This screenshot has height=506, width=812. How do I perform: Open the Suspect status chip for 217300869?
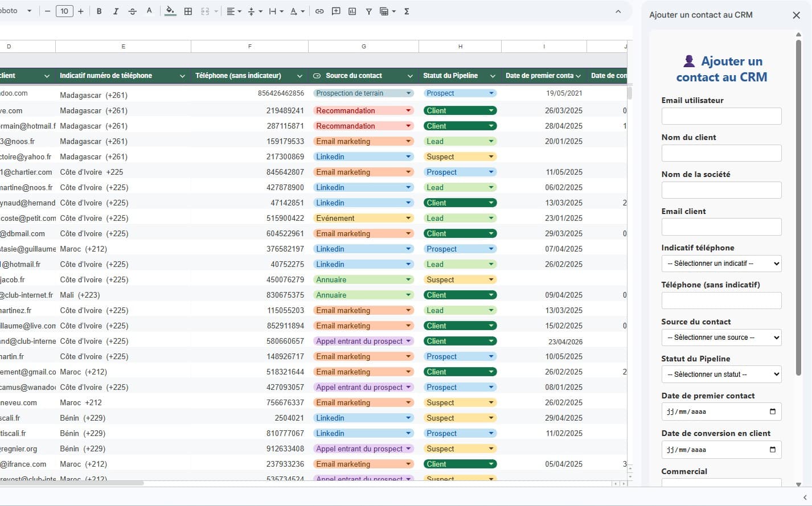click(x=460, y=157)
